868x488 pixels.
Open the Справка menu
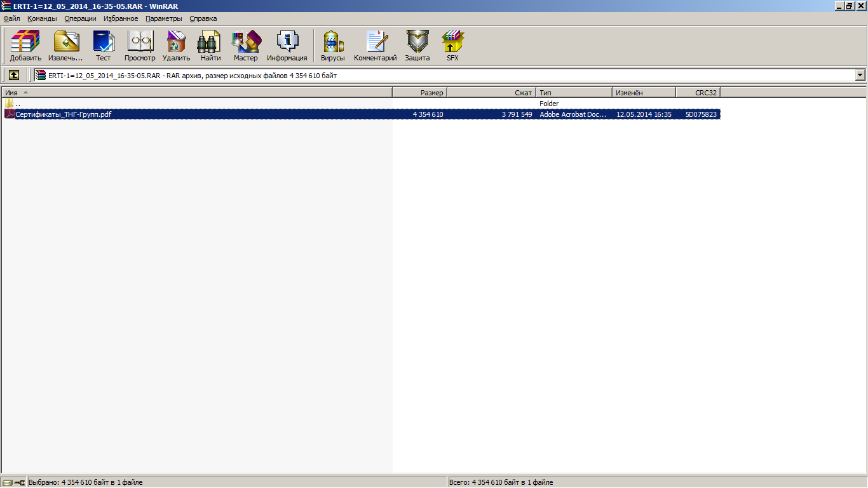[x=203, y=18]
